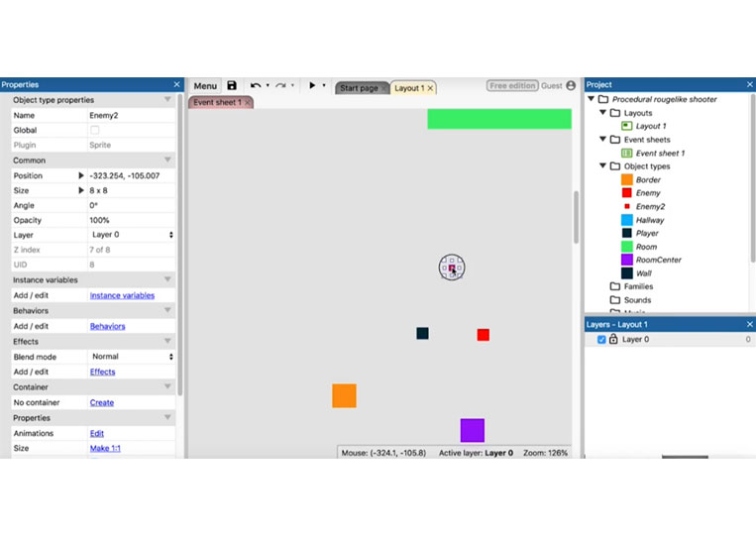This screenshot has height=536, width=756.
Task: Select the purple RoomCenter object icon
Action: coord(627,260)
